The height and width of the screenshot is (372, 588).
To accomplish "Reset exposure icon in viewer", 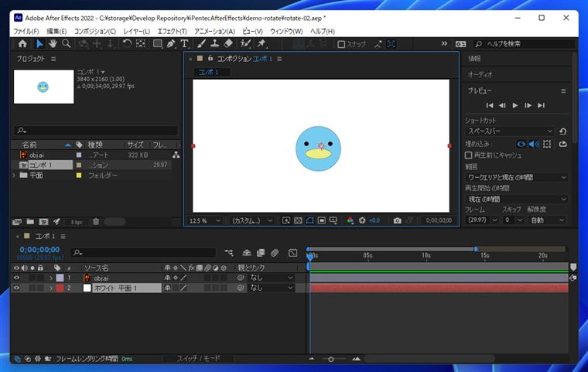I will click(362, 220).
